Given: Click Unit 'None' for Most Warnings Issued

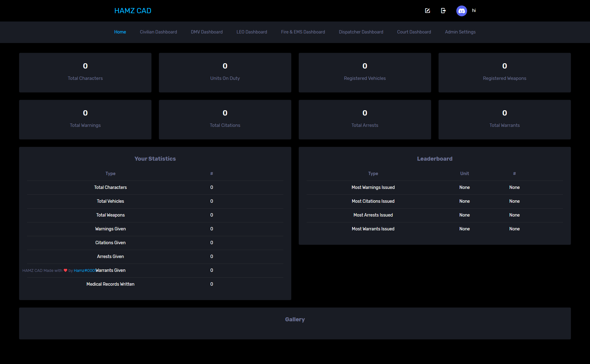Looking at the screenshot, I should (465, 187).
